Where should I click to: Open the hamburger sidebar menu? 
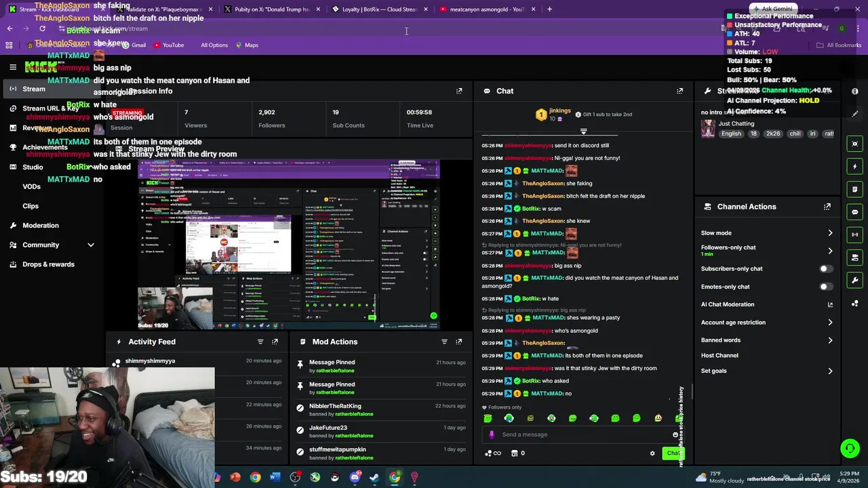pyautogui.click(x=13, y=67)
